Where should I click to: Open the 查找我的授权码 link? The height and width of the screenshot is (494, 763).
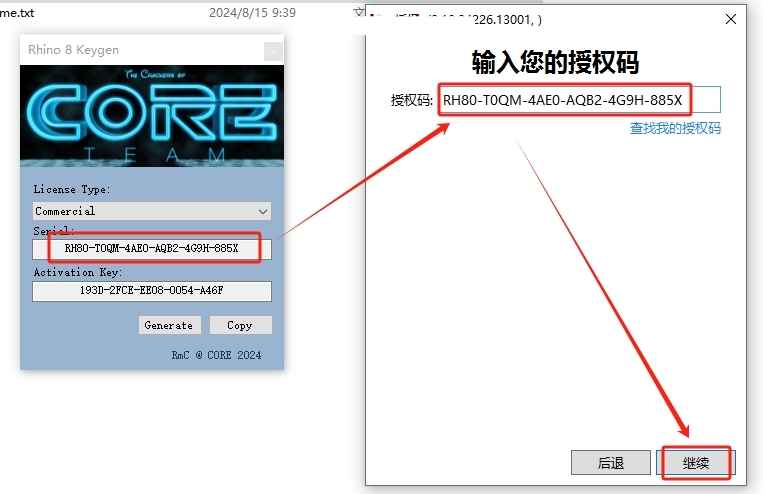675,128
